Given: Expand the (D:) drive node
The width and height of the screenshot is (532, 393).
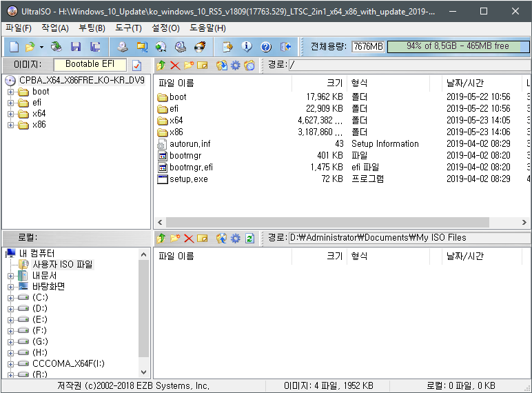Looking at the screenshot, I should tap(10, 309).
